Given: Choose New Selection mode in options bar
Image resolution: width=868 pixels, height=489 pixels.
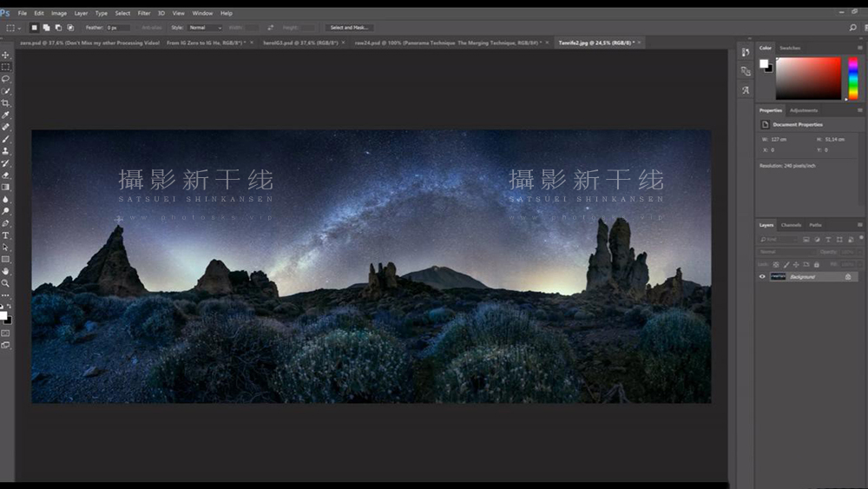Looking at the screenshot, I should coord(35,28).
